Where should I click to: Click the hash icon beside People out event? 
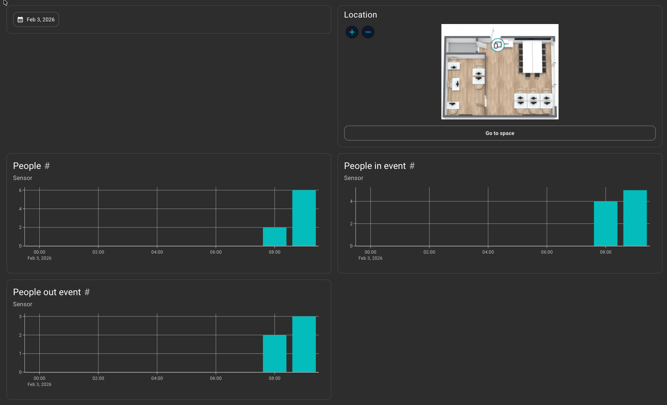point(87,292)
